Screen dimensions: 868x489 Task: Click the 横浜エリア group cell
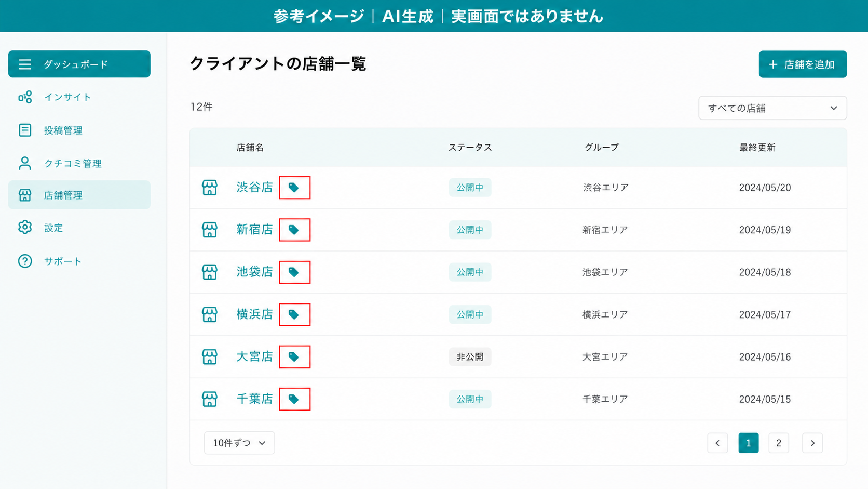tap(605, 314)
